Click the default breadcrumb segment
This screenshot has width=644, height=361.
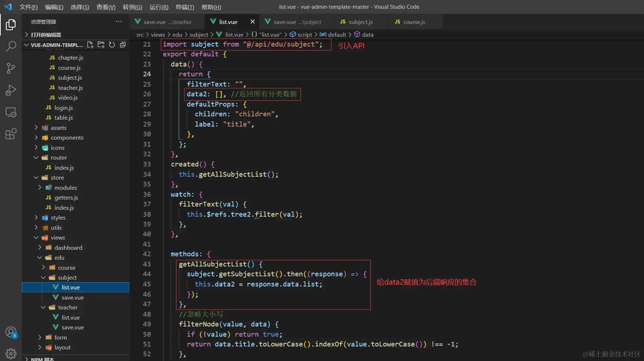333,35
